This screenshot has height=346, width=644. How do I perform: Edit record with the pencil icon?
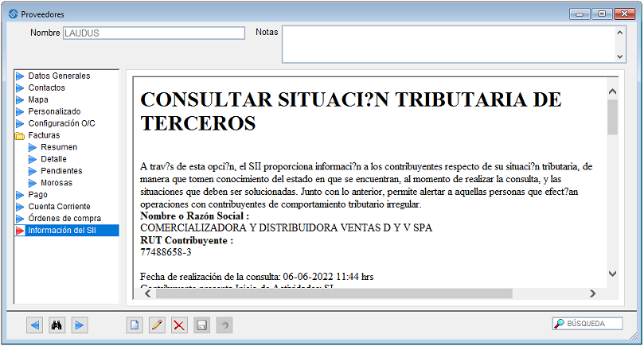pyautogui.click(x=157, y=325)
